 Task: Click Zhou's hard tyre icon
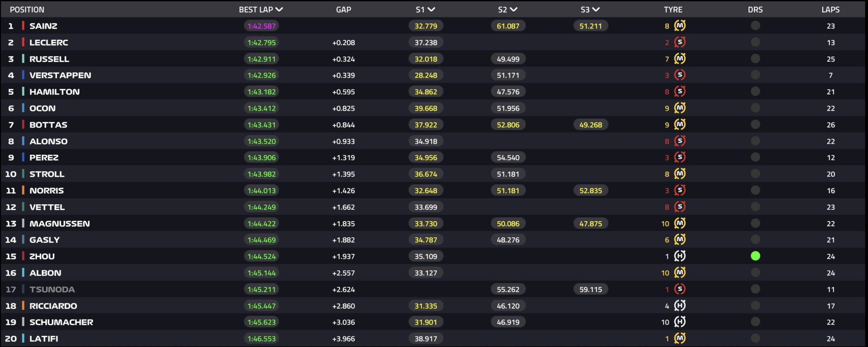(x=680, y=256)
